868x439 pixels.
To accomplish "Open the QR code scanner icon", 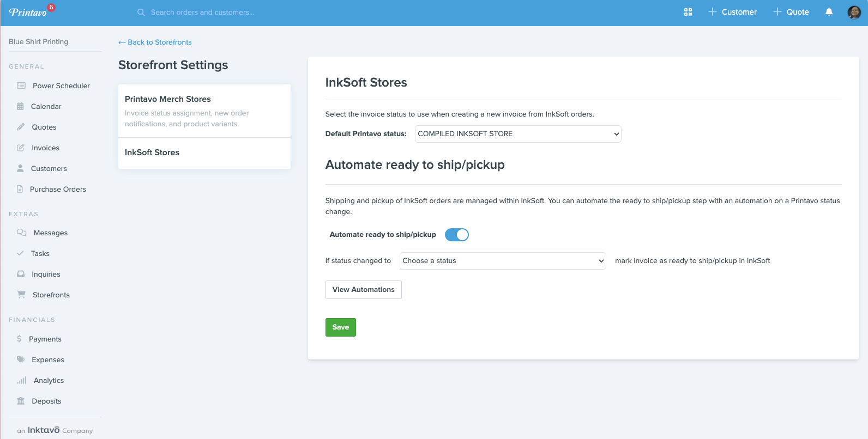I will tap(688, 12).
